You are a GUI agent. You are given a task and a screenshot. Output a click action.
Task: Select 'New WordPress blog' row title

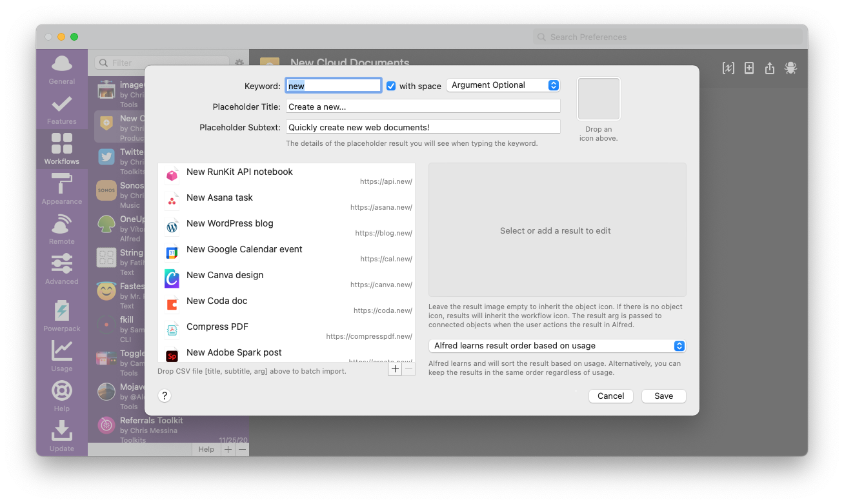point(230,223)
